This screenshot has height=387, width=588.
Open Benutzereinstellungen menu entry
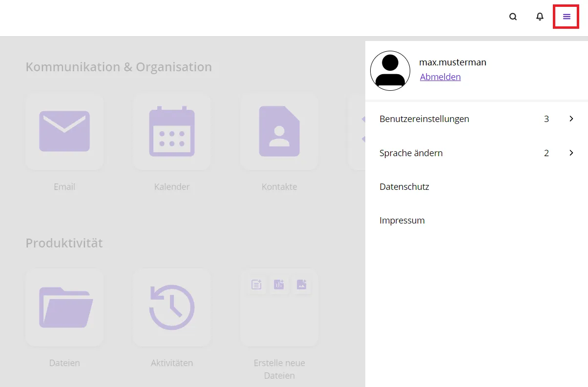tap(424, 119)
